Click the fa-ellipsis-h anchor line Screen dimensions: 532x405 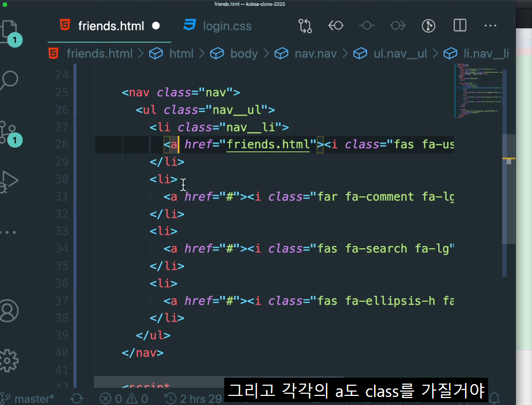pos(309,301)
